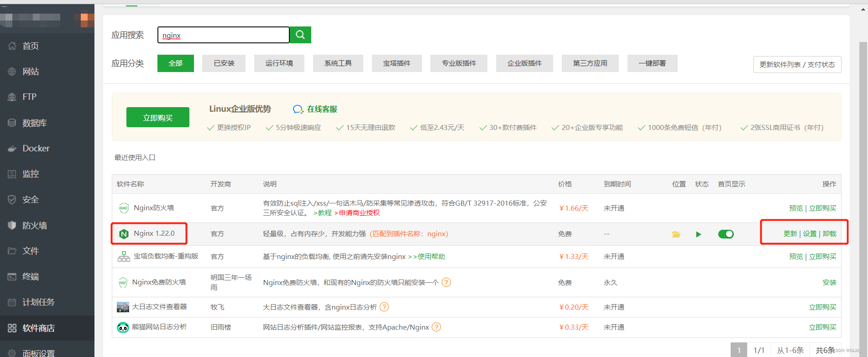Screen dimensions: 868x357
Task: Click the green Nginx 1.22.0 logo icon
Action: tap(124, 234)
